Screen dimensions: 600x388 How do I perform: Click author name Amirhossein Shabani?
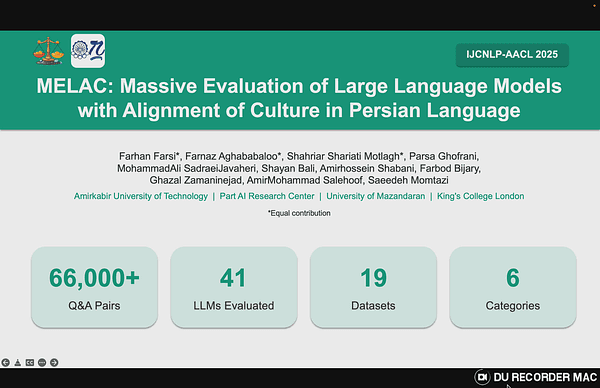click(x=367, y=168)
